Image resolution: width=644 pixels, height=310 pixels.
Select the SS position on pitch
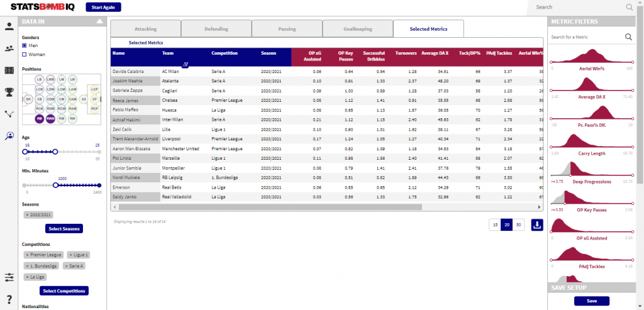84,99
